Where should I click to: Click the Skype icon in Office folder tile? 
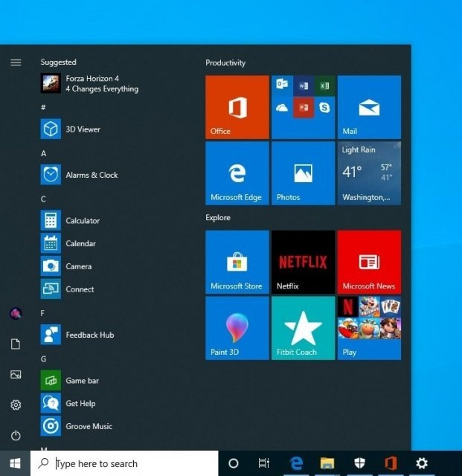coord(324,107)
